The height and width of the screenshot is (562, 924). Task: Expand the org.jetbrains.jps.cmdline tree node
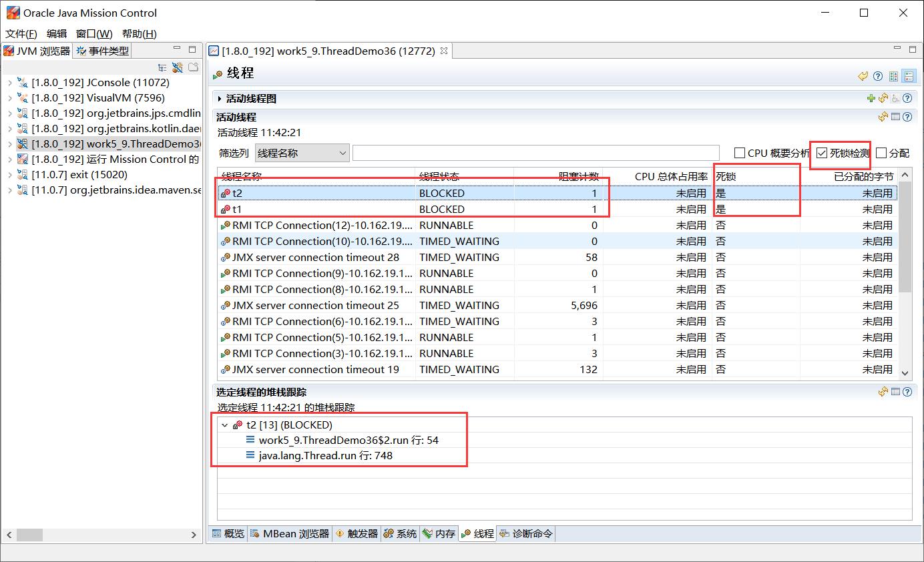(10, 113)
